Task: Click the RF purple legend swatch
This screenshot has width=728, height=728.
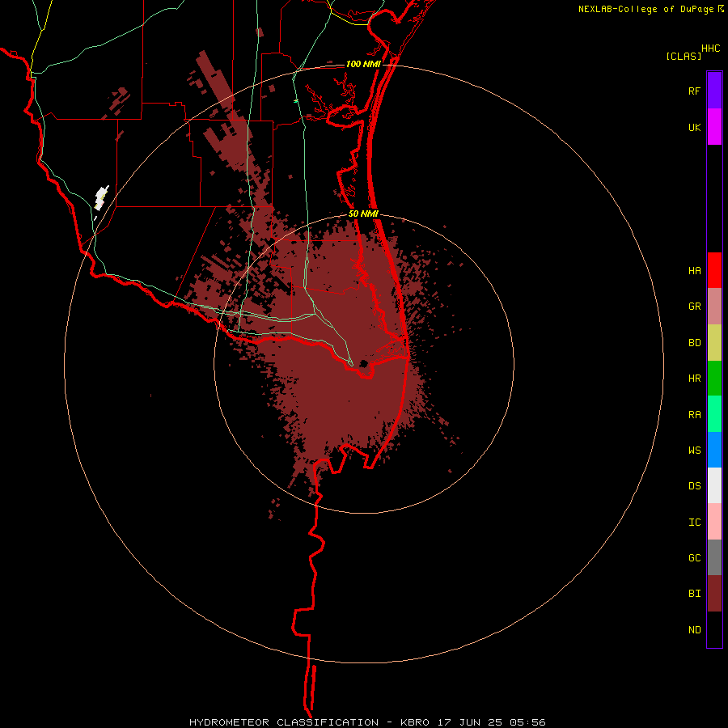Action: (714, 91)
